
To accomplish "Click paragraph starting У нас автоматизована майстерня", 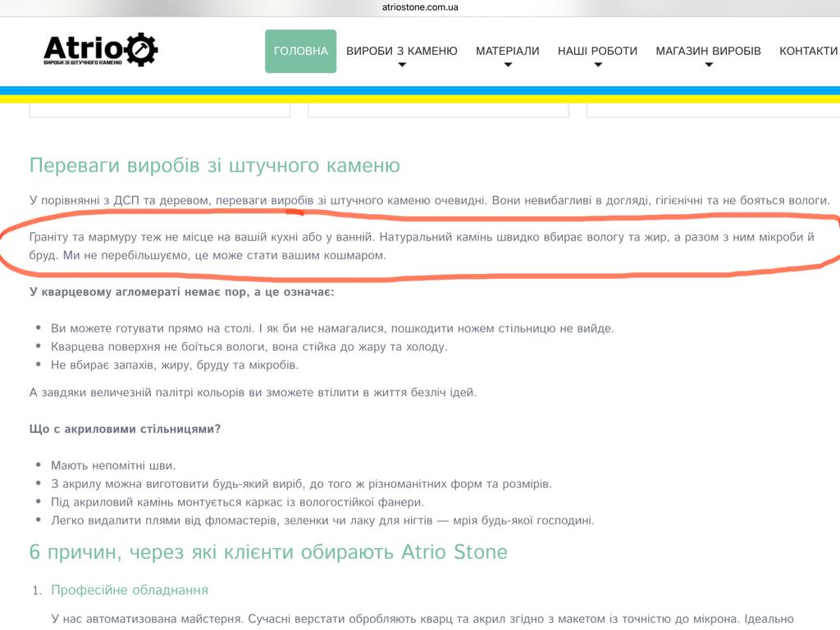I will pyautogui.click(x=422, y=619).
